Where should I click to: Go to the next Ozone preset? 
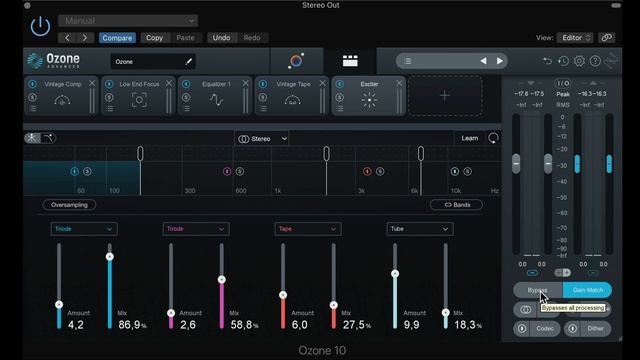click(x=500, y=61)
